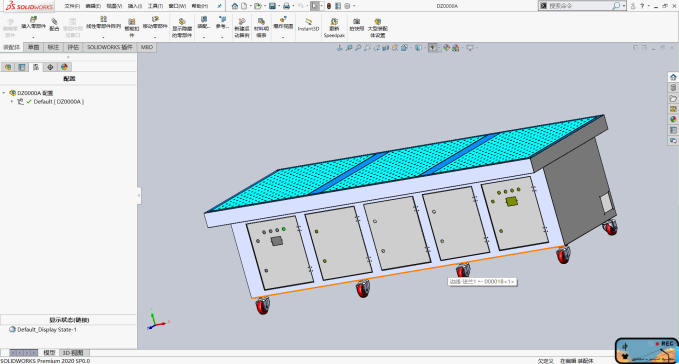Screen dimensions: 679x364
Task: Click Rebuild traffic light icon
Action: [329, 6]
